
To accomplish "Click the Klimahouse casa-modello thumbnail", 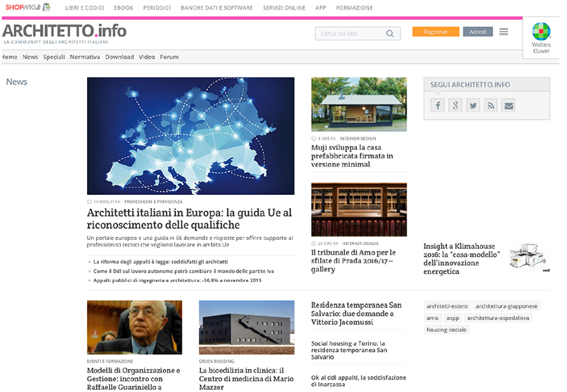I will (x=529, y=257).
